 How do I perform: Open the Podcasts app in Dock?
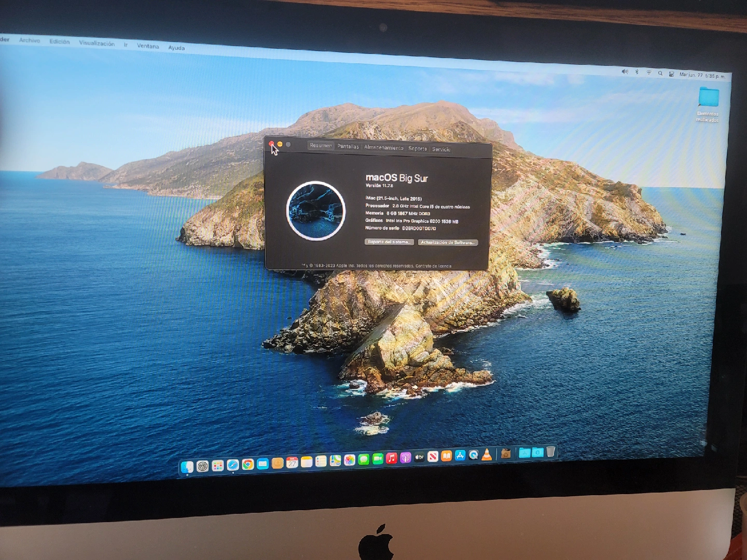(x=406, y=457)
